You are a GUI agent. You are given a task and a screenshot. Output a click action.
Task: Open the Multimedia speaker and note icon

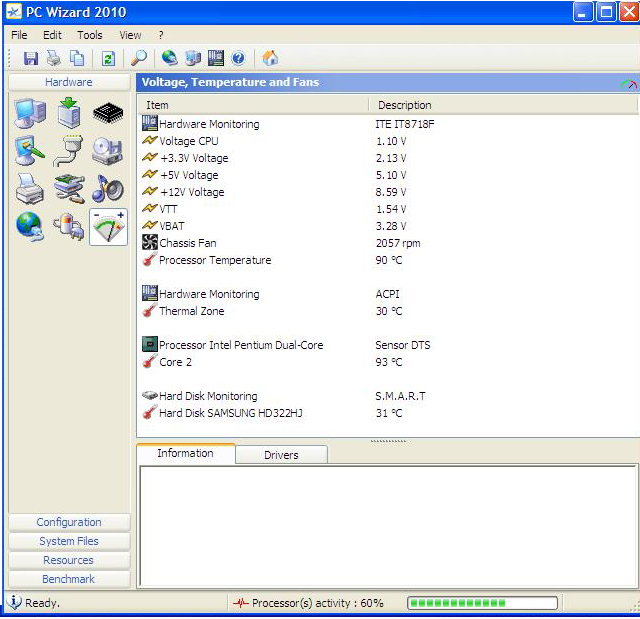[x=108, y=188]
